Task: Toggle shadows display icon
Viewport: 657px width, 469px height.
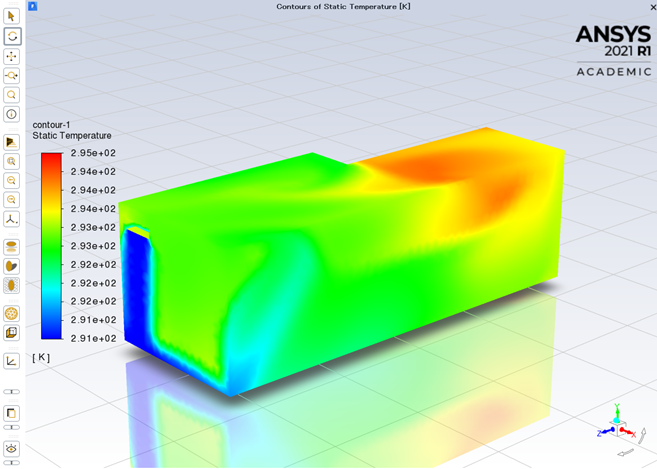Action: click(11, 266)
